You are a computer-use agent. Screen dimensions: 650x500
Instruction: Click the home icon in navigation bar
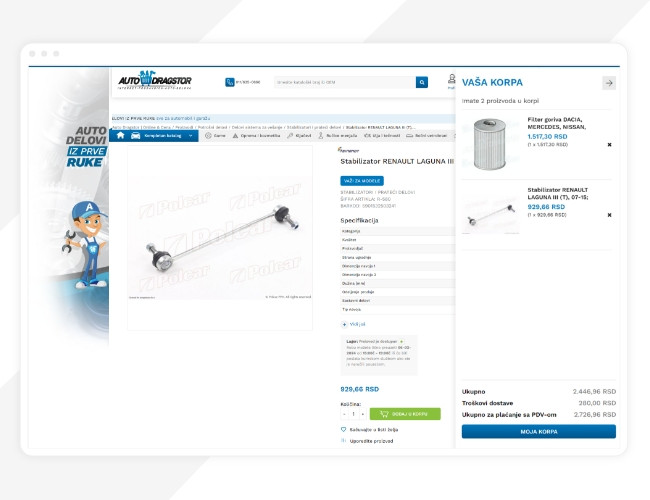coord(121,135)
